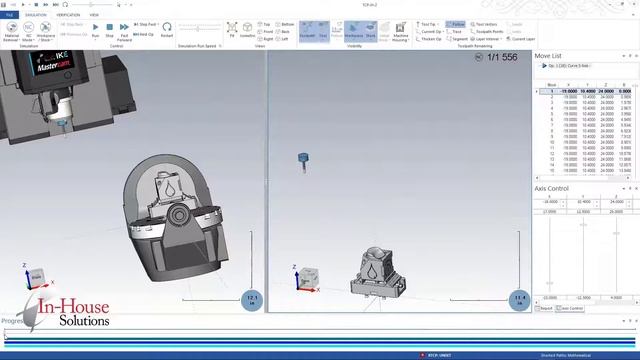Switch to the Bottom view
Viewport: 640px width, 360px height.
pos(285,24)
